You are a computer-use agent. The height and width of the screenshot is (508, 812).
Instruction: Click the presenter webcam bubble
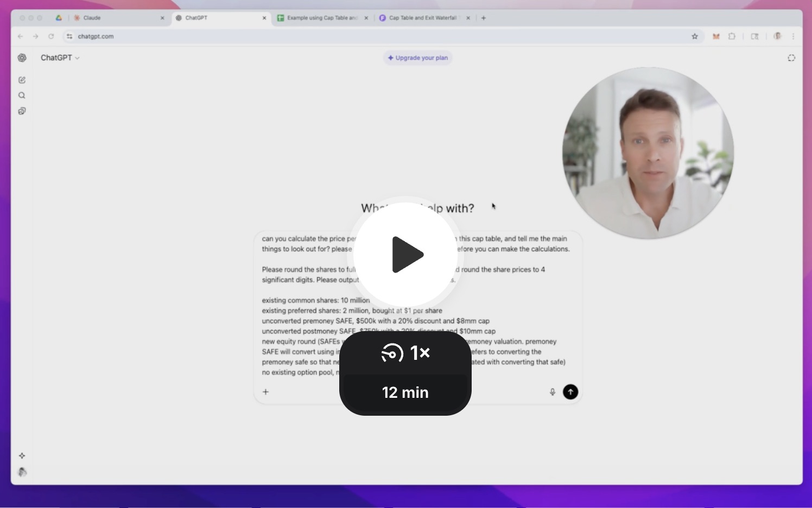648,153
